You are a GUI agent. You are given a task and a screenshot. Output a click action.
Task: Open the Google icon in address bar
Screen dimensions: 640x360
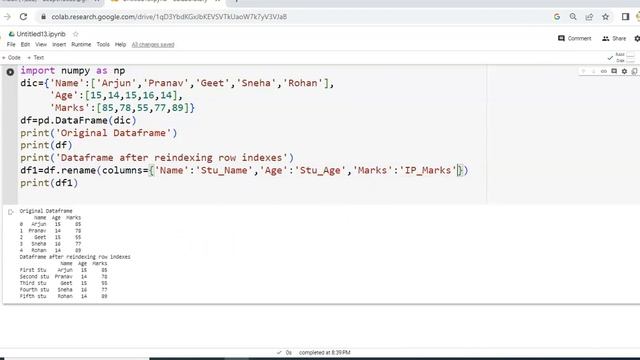tap(557, 17)
